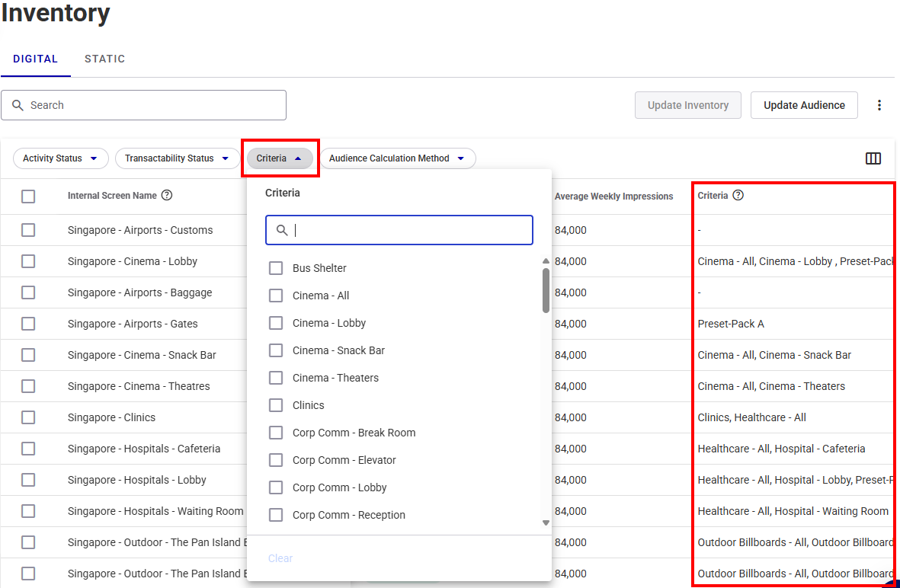Viewport: 900px width, 588px height.
Task: Select the Clinics criteria checkbox
Action: [x=276, y=405]
